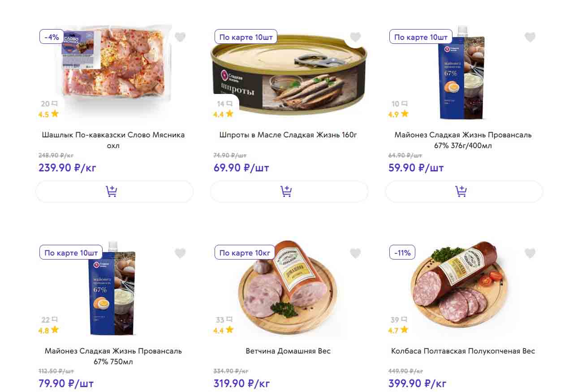The image size is (569, 392).
Task: View the Шашлык package product image
Action: click(x=114, y=67)
